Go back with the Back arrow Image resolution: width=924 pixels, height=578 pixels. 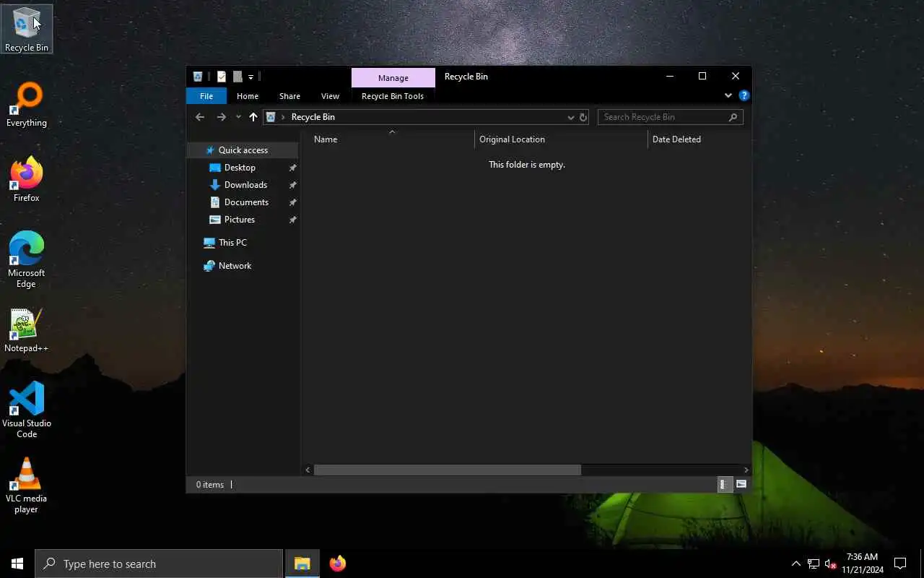tap(200, 117)
